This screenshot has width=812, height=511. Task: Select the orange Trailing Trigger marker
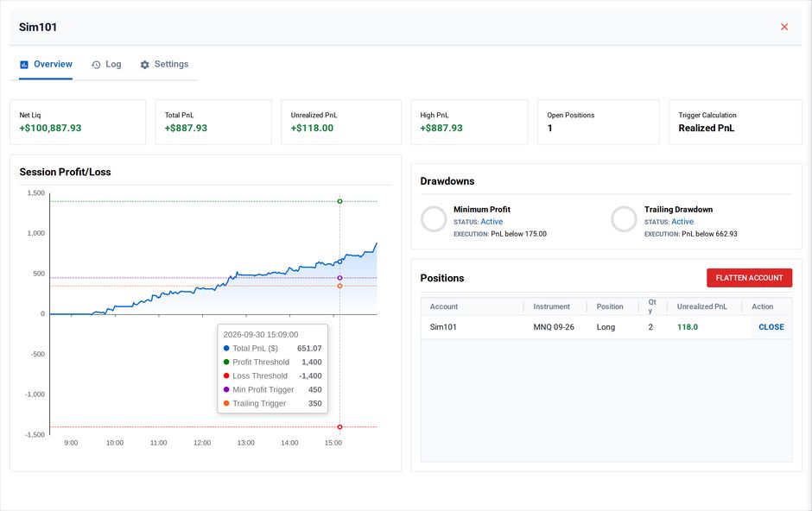[x=339, y=286]
